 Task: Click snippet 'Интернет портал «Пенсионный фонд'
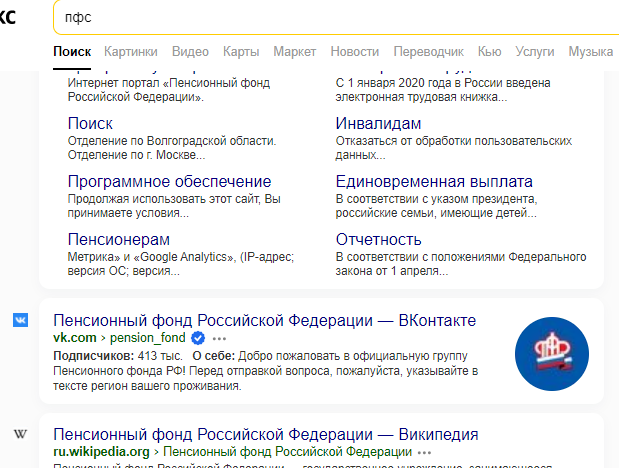[x=169, y=83]
